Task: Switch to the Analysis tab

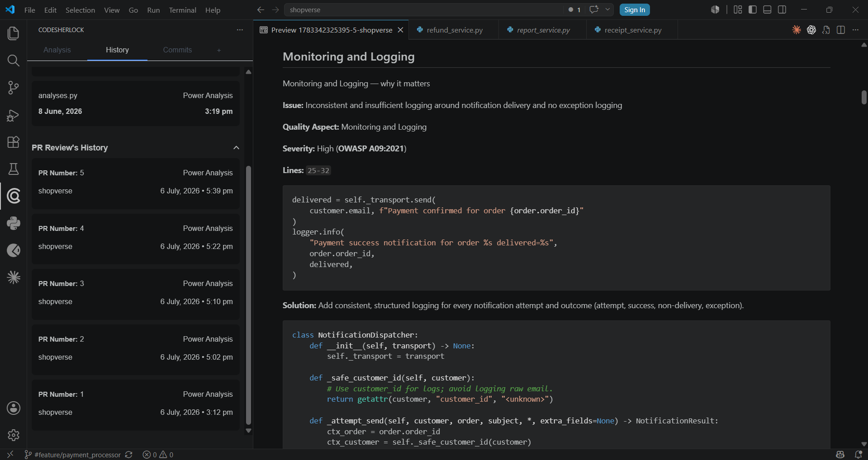Action: click(57, 50)
